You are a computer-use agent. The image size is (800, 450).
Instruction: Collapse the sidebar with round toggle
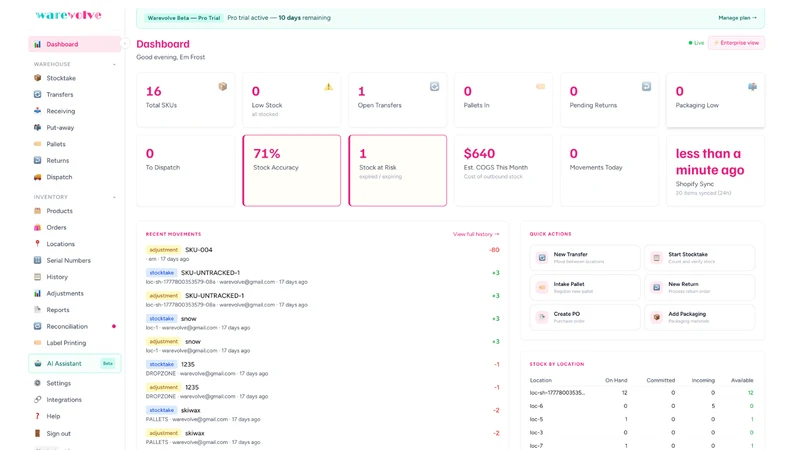pos(125,44)
